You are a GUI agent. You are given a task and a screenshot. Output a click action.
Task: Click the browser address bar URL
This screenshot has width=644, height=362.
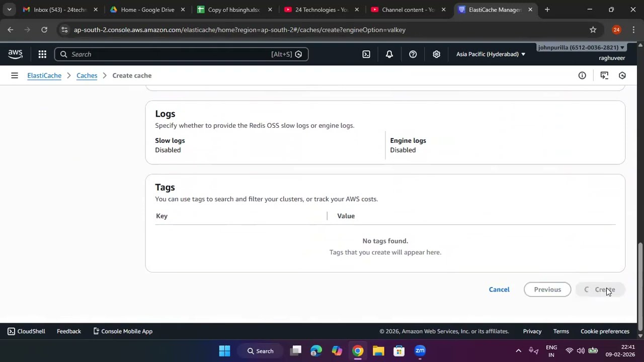point(239,30)
